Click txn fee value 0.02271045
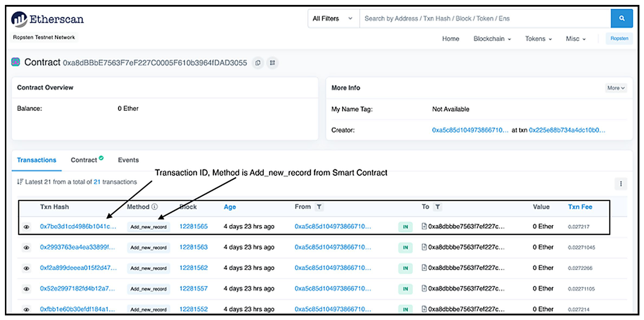The width and height of the screenshot is (644, 320). [x=581, y=247]
